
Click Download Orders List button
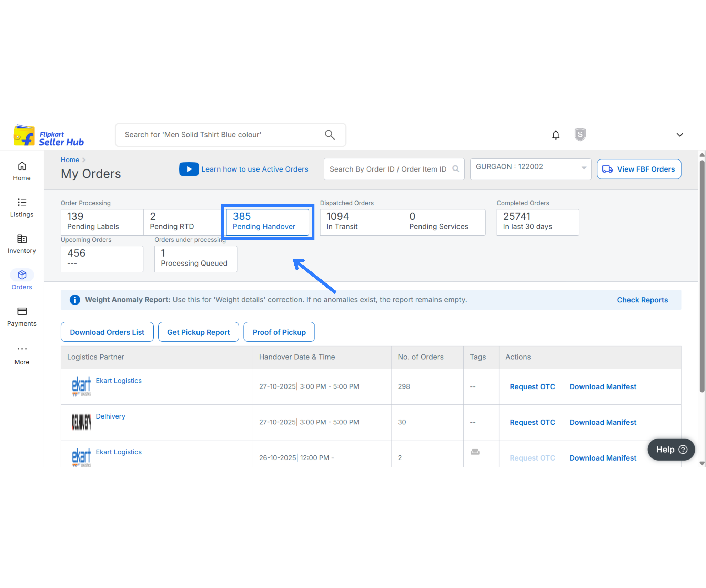[x=107, y=332]
